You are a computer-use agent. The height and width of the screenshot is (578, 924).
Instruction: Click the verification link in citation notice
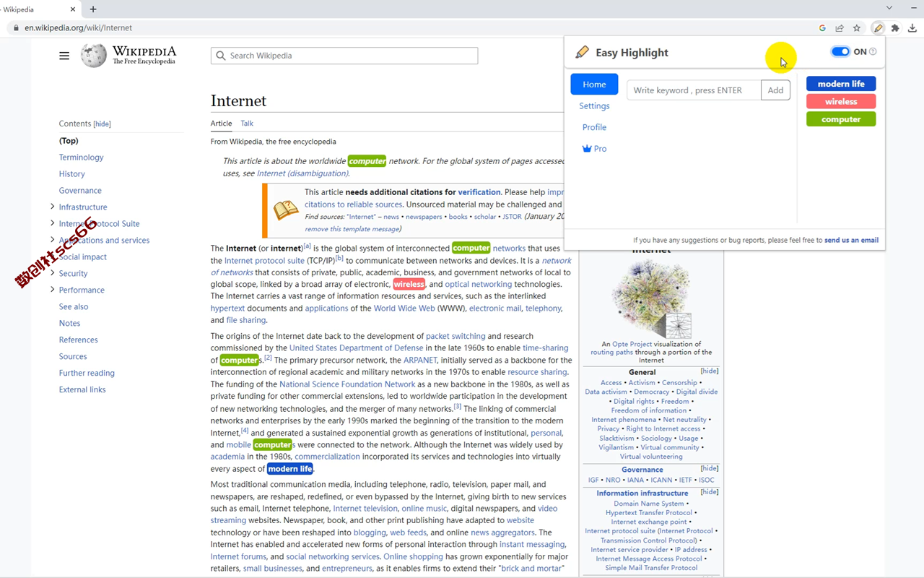(x=479, y=192)
